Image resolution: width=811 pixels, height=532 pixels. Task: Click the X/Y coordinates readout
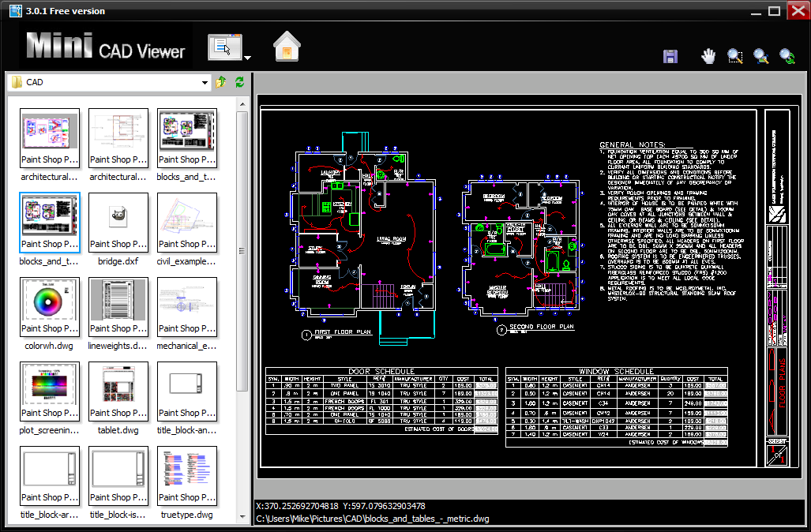click(340, 506)
